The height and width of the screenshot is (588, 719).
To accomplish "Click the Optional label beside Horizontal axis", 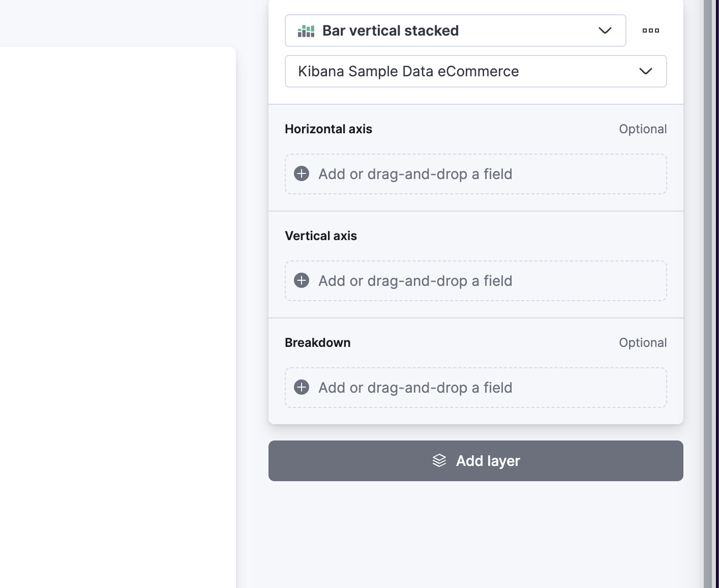I will click(x=643, y=129).
